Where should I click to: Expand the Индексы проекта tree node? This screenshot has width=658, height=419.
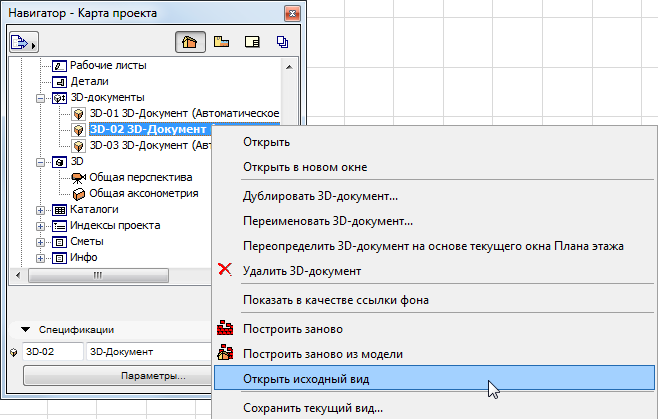coord(40,226)
